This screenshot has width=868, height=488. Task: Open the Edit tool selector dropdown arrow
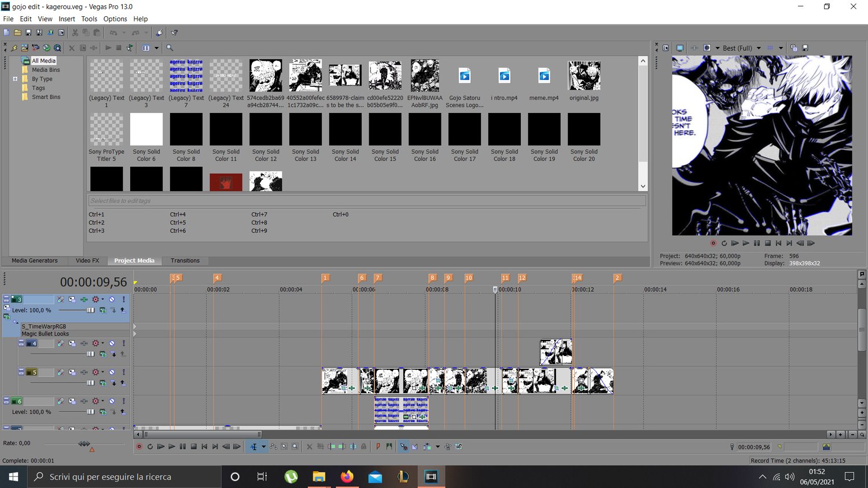[263, 446]
